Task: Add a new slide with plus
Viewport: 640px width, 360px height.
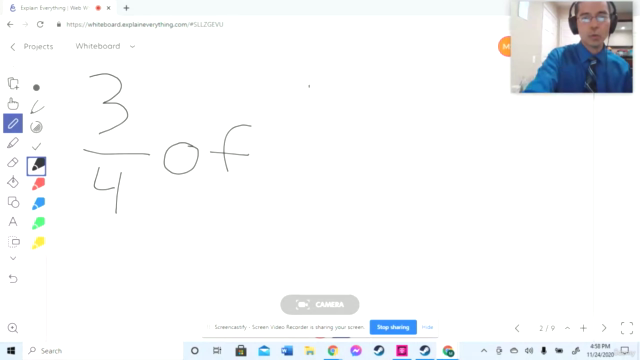Action: click(x=583, y=328)
